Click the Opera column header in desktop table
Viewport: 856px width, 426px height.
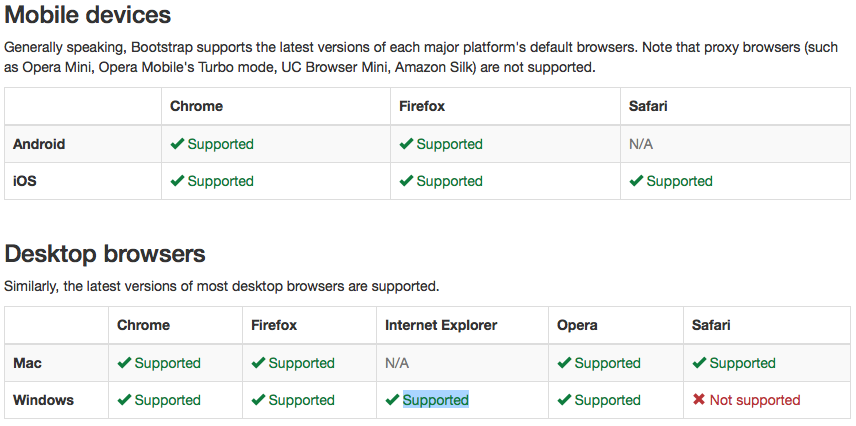(x=577, y=326)
